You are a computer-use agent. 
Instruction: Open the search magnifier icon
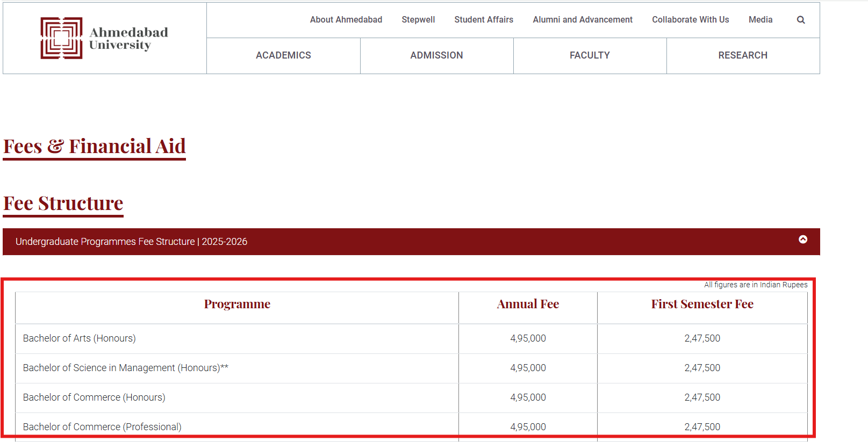click(x=801, y=20)
